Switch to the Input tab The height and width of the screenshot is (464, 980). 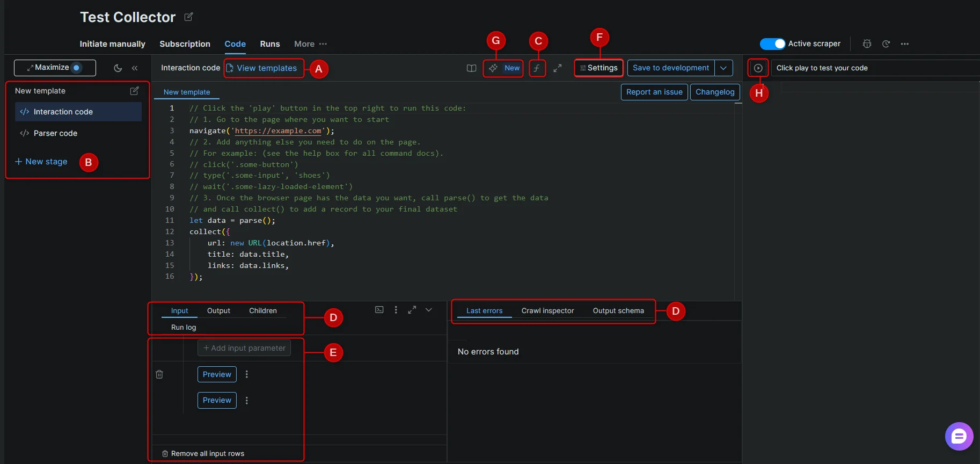tap(179, 311)
